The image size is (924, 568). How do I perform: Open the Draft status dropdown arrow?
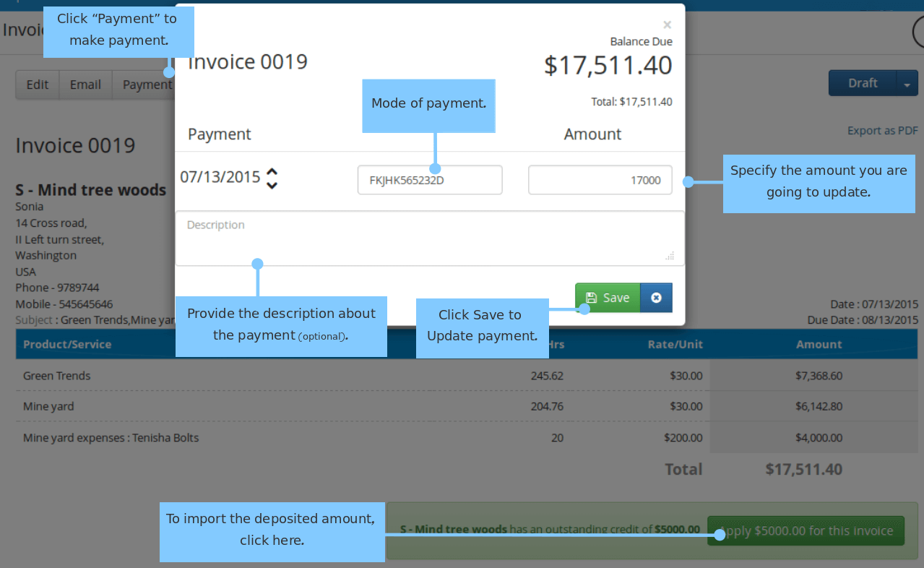pyautogui.click(x=907, y=84)
